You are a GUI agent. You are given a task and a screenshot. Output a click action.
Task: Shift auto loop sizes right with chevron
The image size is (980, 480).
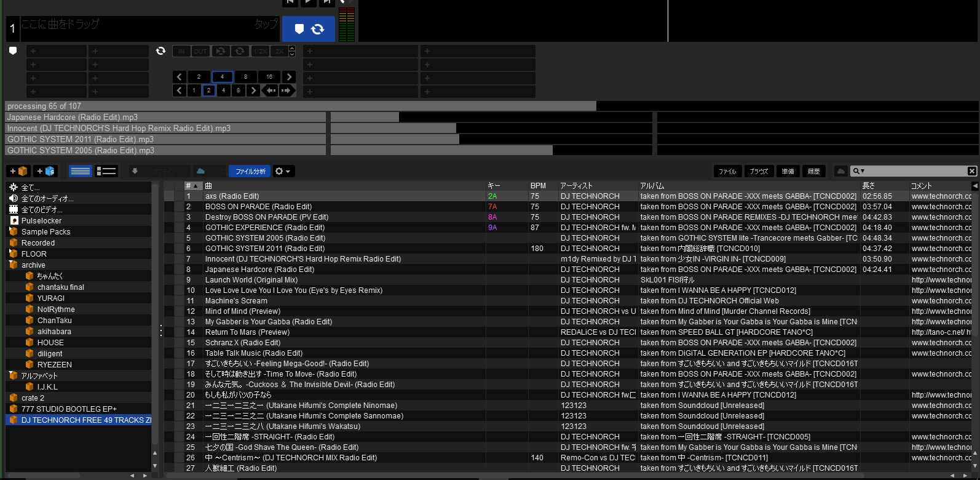289,77
